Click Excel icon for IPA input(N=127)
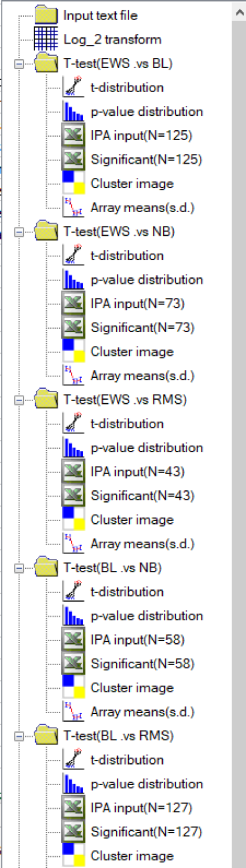 73,808
